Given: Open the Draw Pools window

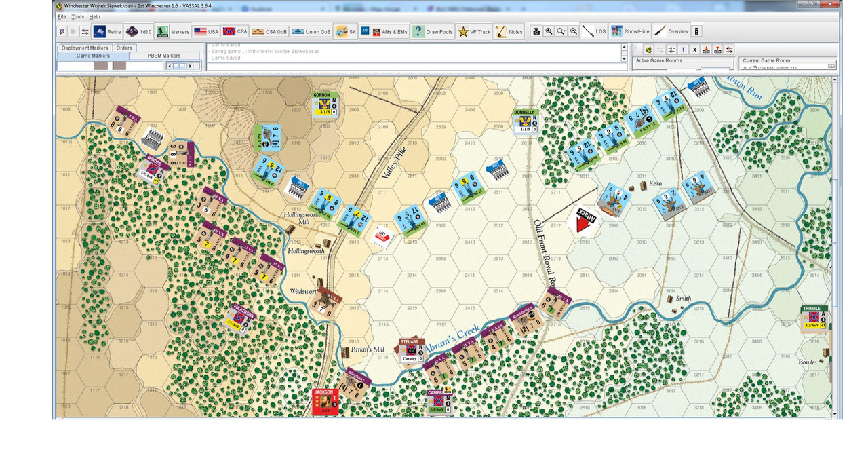Looking at the screenshot, I should click(433, 31).
